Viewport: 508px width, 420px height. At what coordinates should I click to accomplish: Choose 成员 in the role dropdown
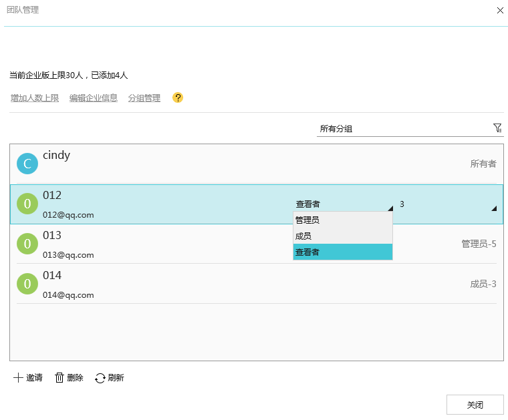(342, 236)
